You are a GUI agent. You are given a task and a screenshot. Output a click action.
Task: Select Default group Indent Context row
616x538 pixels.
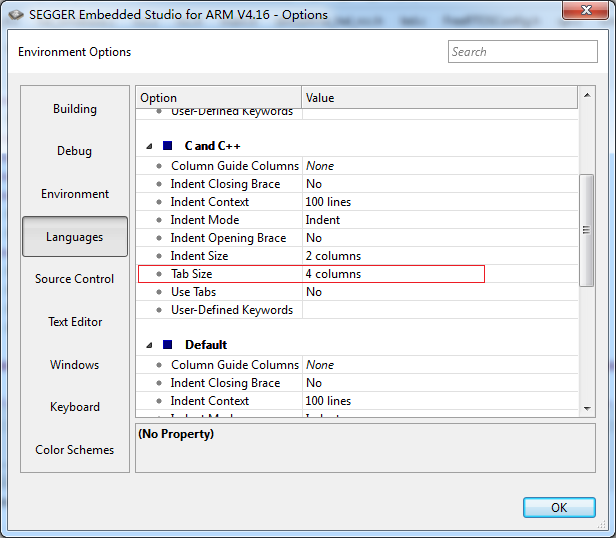357,401
